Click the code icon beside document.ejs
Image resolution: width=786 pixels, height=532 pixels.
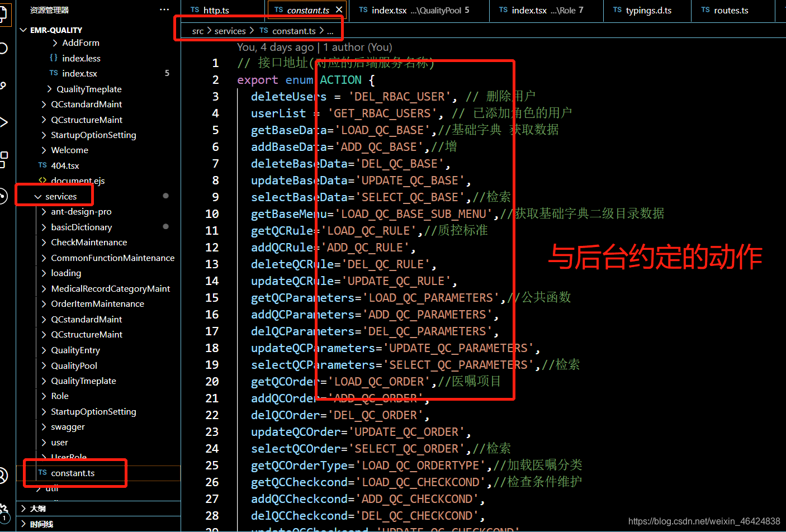click(42, 180)
